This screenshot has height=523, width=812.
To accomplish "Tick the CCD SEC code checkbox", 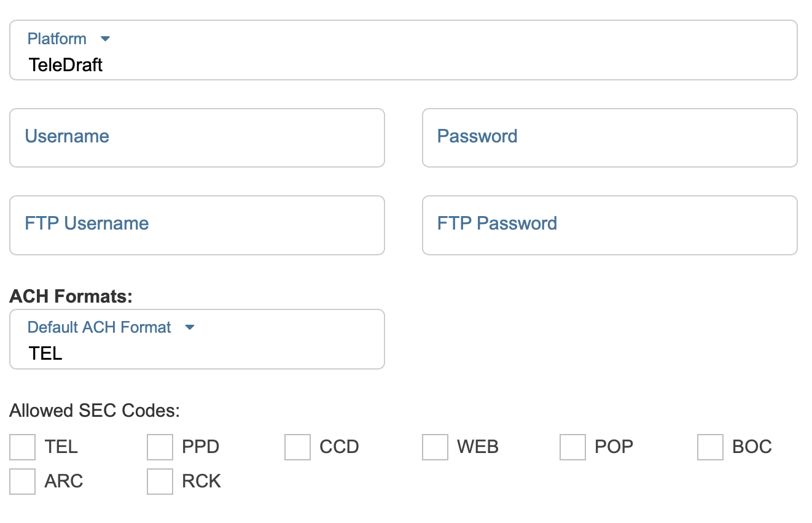I will click(x=298, y=447).
